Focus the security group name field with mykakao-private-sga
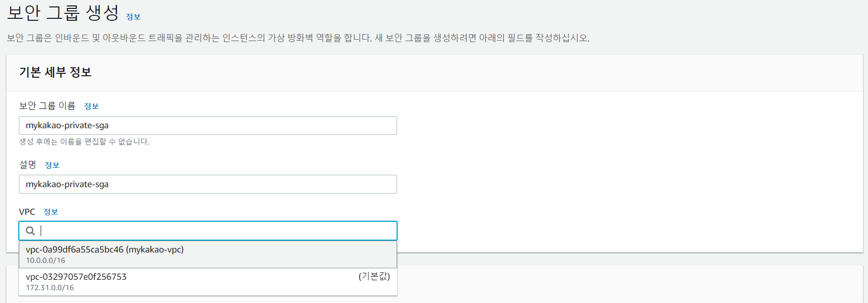The image size is (868, 303). 208,125
